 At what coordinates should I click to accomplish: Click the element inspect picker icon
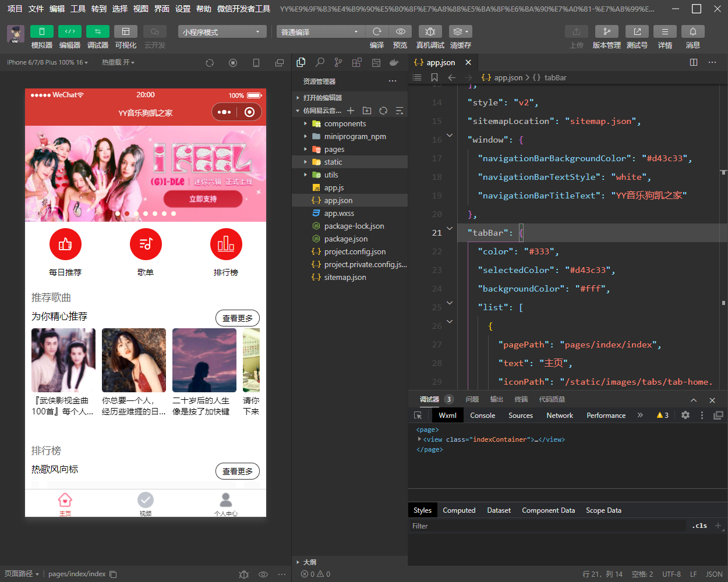[418, 416]
